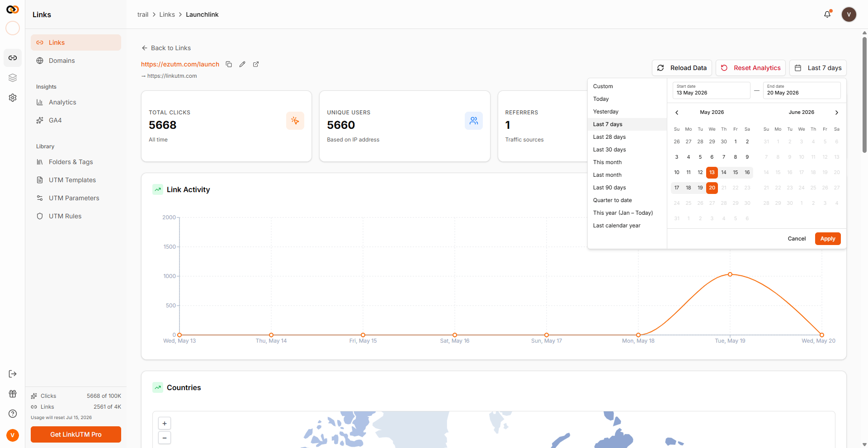Open UTM Parameters
Viewport: 868px width, 448px height.
click(76, 198)
